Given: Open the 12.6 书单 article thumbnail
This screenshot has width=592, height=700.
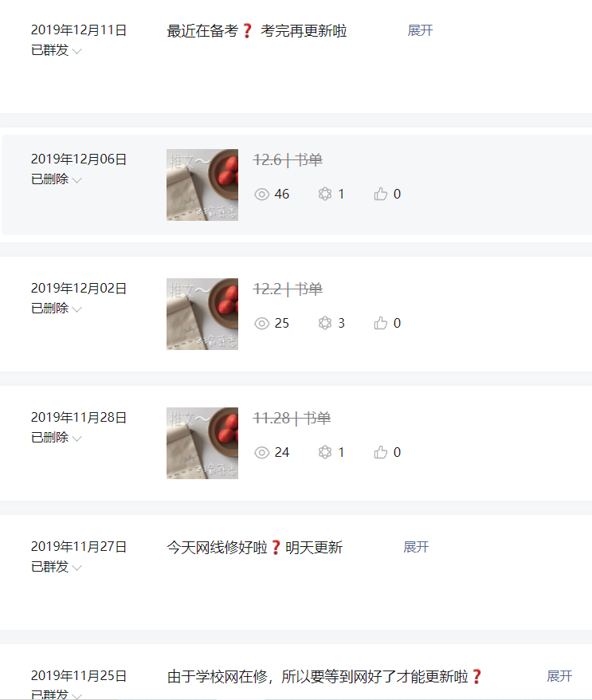Looking at the screenshot, I should [x=202, y=185].
